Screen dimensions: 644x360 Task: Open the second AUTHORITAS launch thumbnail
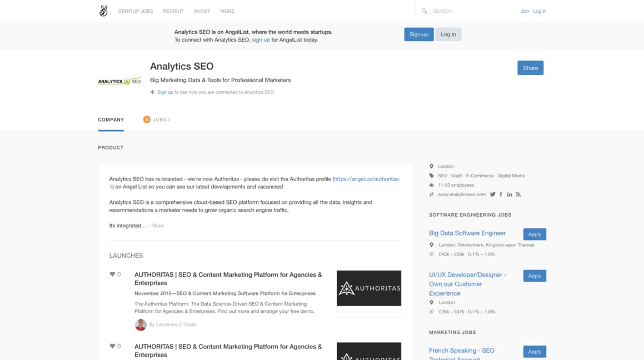coord(369,351)
